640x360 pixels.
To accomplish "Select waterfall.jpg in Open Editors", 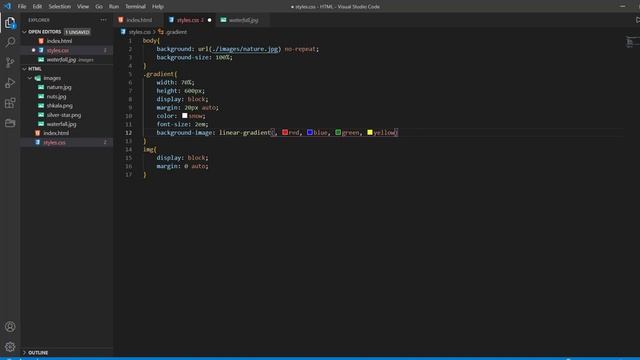I will point(61,60).
